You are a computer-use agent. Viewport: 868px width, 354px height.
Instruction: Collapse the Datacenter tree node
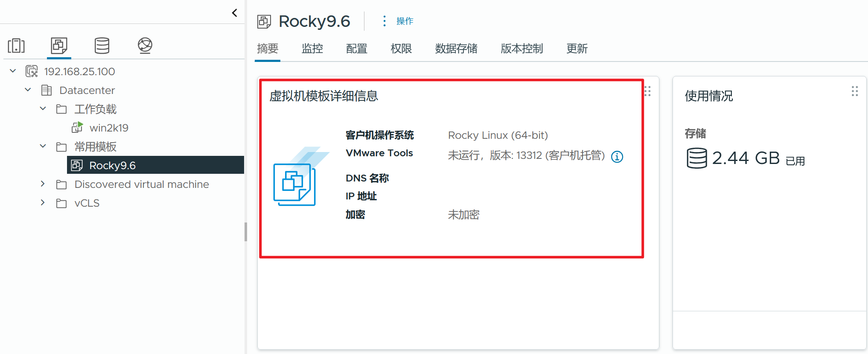tap(28, 90)
